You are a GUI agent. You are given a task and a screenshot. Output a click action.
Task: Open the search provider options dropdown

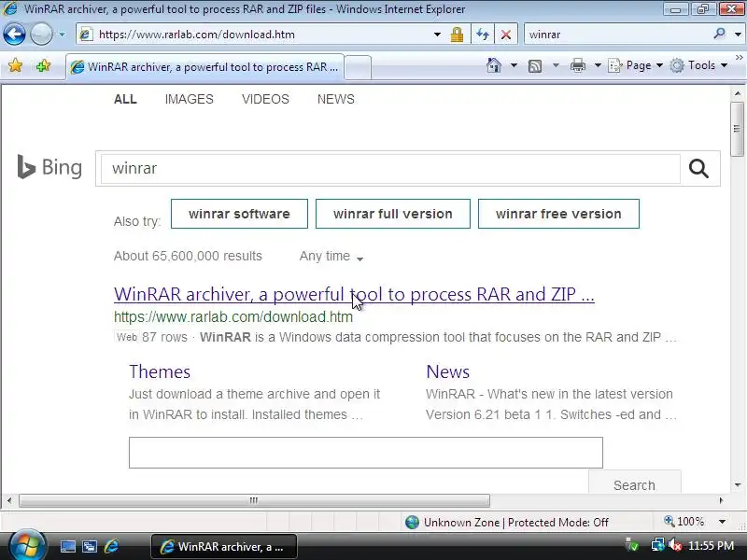(738, 35)
